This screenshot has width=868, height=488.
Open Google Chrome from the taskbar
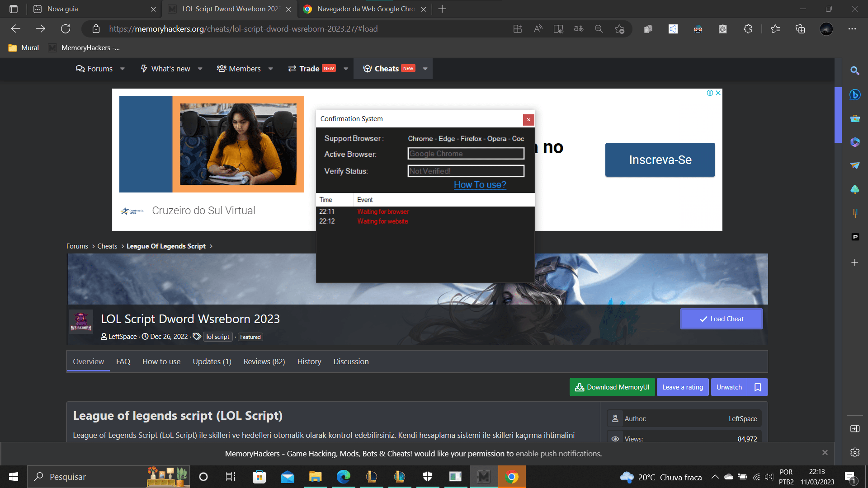coord(512,477)
